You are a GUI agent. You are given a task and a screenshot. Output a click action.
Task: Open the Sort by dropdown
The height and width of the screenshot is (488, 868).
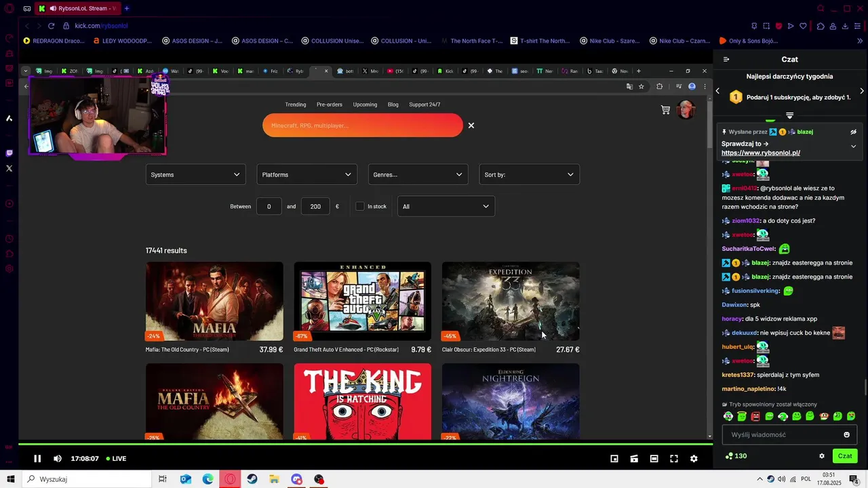[529, 174]
